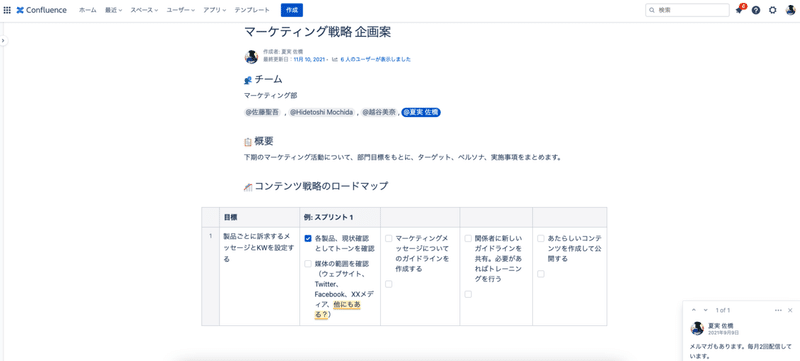Expand the left sidebar with the arrow button
The height and width of the screenshot is (361, 800).
pyautogui.click(x=3, y=40)
